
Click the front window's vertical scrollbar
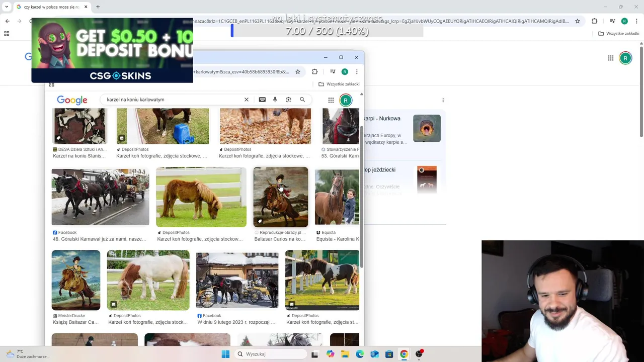[x=361, y=196]
